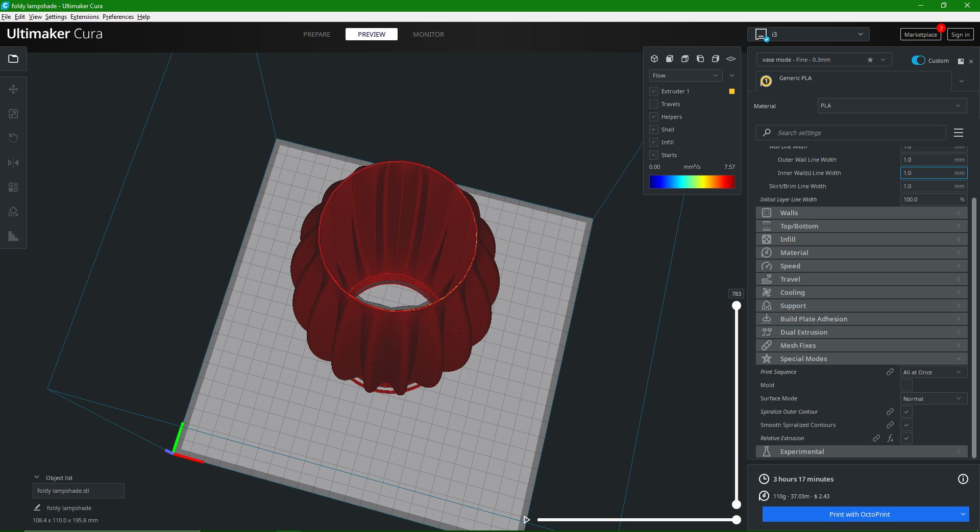Open output device options arrow
980x532 pixels.
point(963,514)
